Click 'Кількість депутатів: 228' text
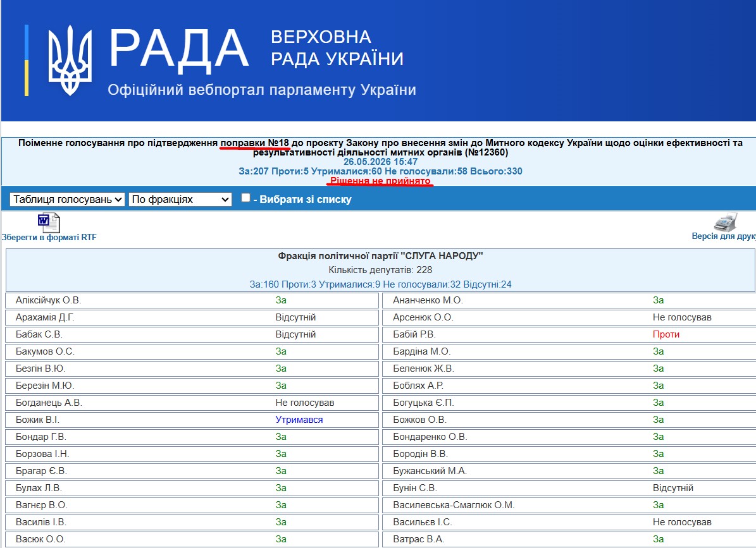 380,270
